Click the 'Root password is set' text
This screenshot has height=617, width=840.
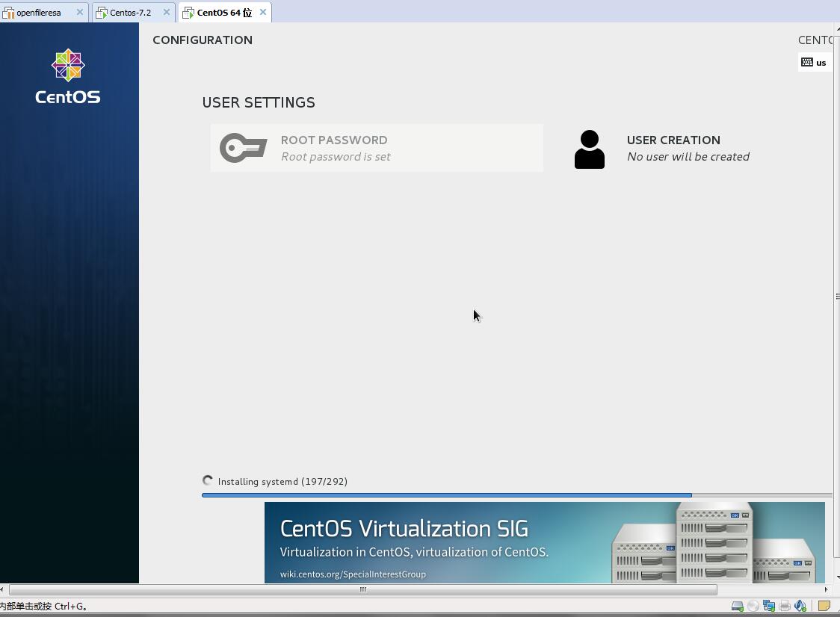click(x=336, y=156)
